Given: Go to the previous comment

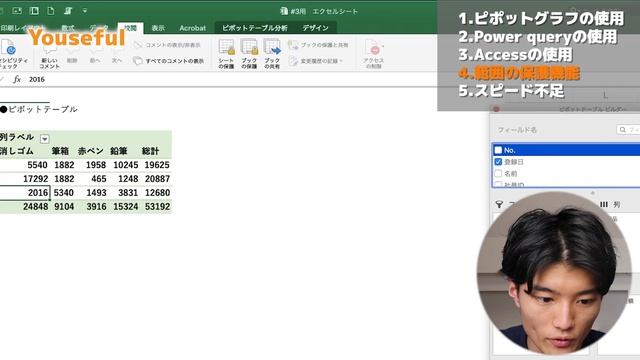Looking at the screenshot, I should pyautogui.click(x=95, y=55).
